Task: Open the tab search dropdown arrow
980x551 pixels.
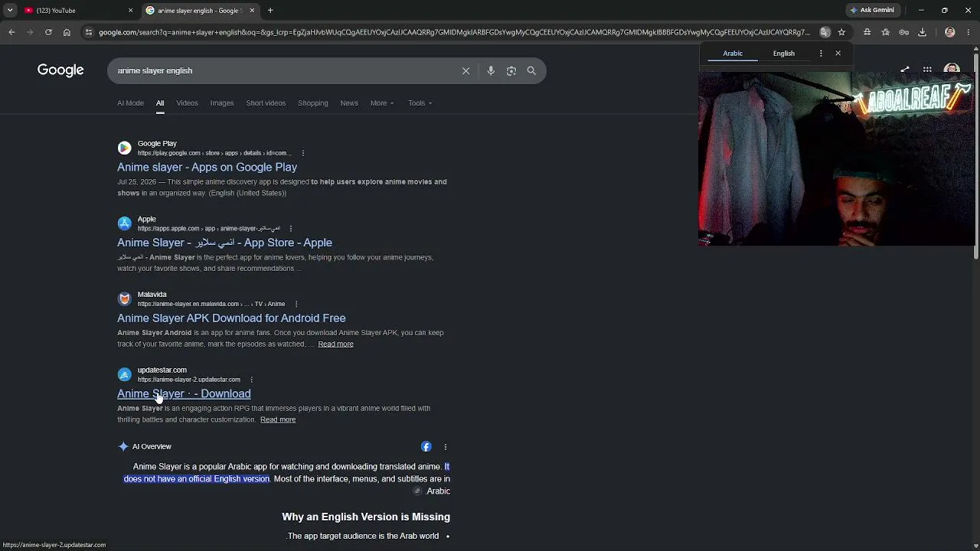Action: pos(10,11)
